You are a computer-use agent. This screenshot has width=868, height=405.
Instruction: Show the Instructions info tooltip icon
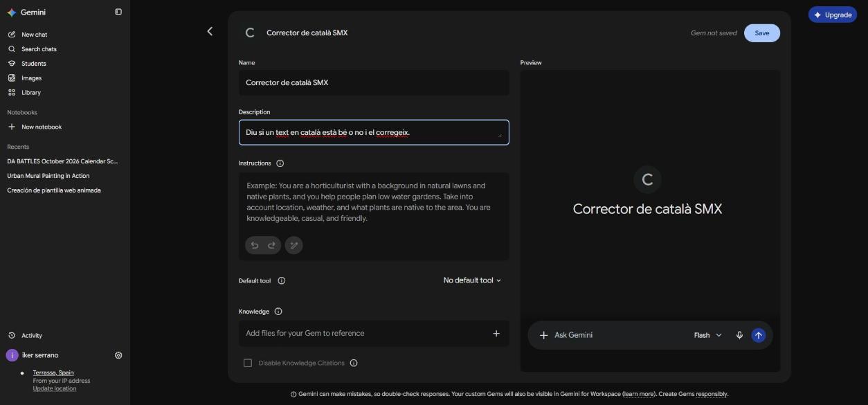pos(280,163)
